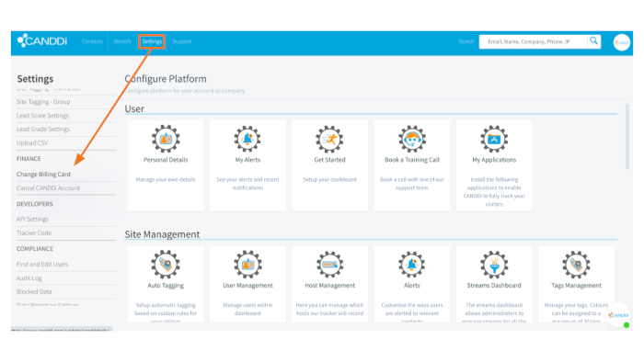Image resolution: width=644 pixels, height=362 pixels.
Task: Open the My Applications folder icon
Action: point(494,139)
